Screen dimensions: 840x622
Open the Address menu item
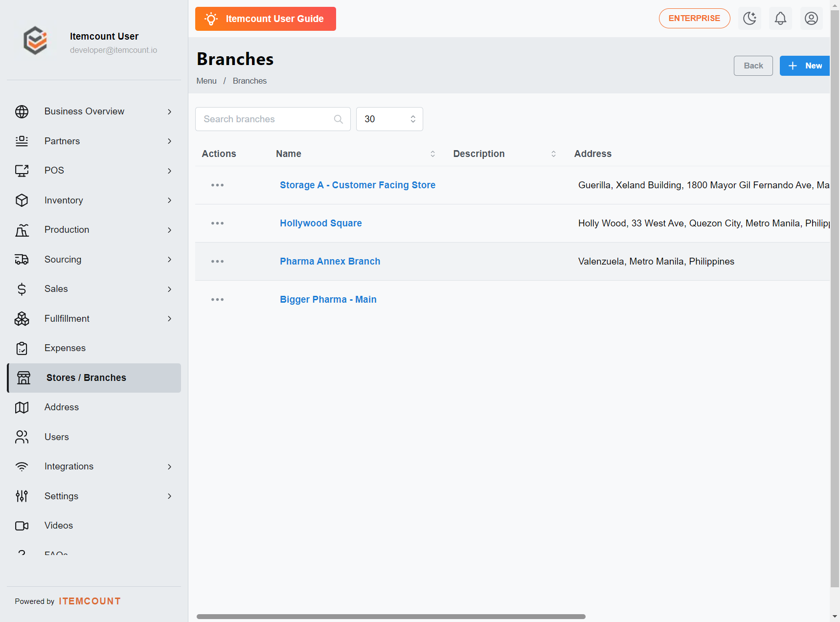coord(94,407)
